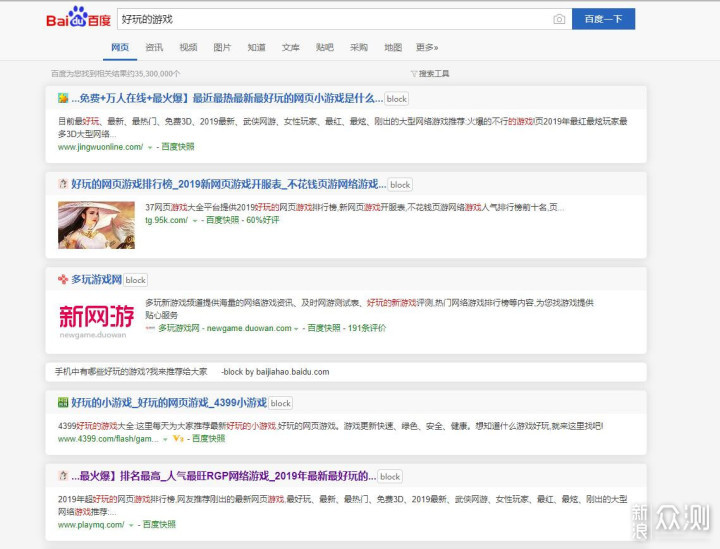Open 排名最高_人气最旺RGP网络游戏 result link
720x549 pixels.
224,476
